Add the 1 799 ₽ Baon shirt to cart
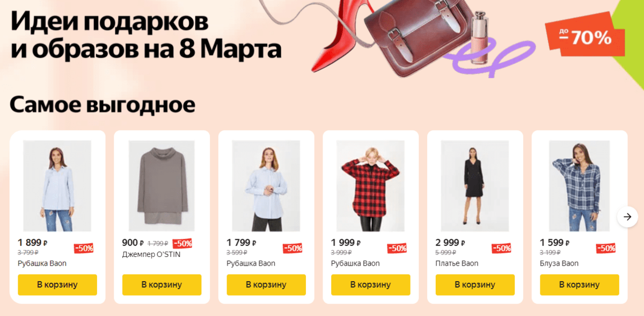Image resolution: width=644 pixels, height=316 pixels. [x=266, y=284]
